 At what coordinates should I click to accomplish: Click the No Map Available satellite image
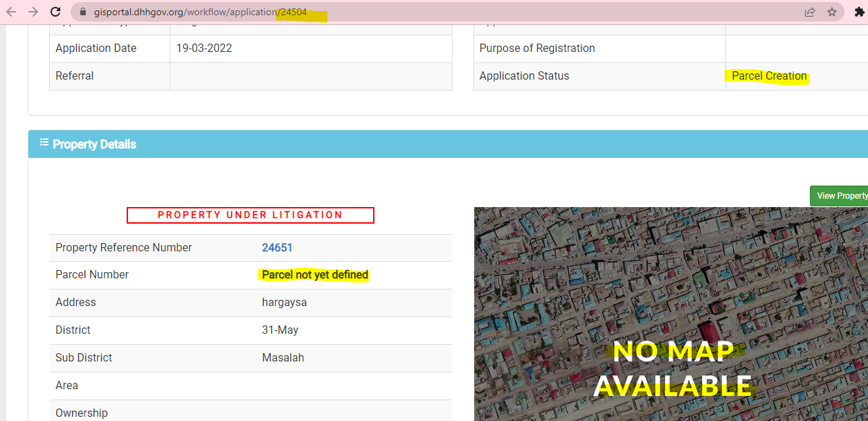pyautogui.click(x=671, y=314)
